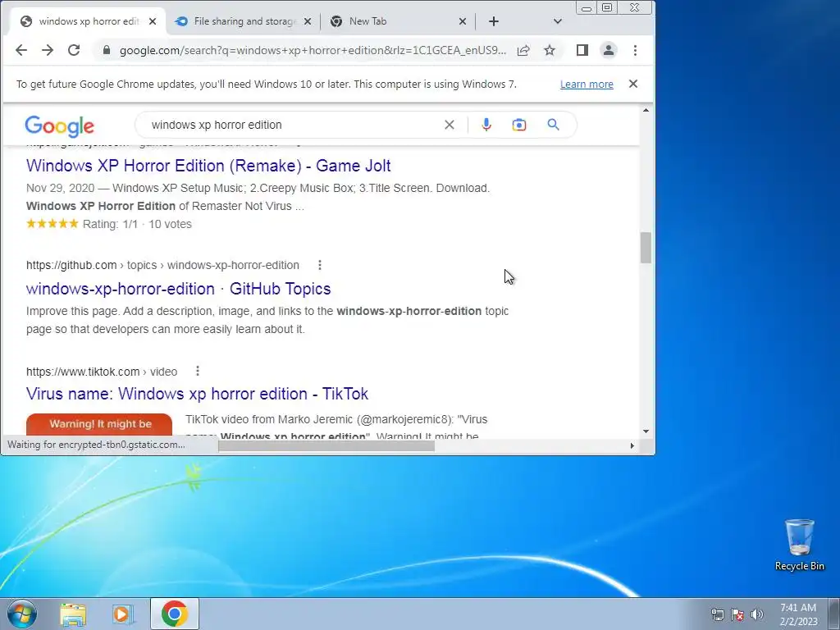Open the Windows Start menu
The width and height of the screenshot is (840, 630).
22,614
